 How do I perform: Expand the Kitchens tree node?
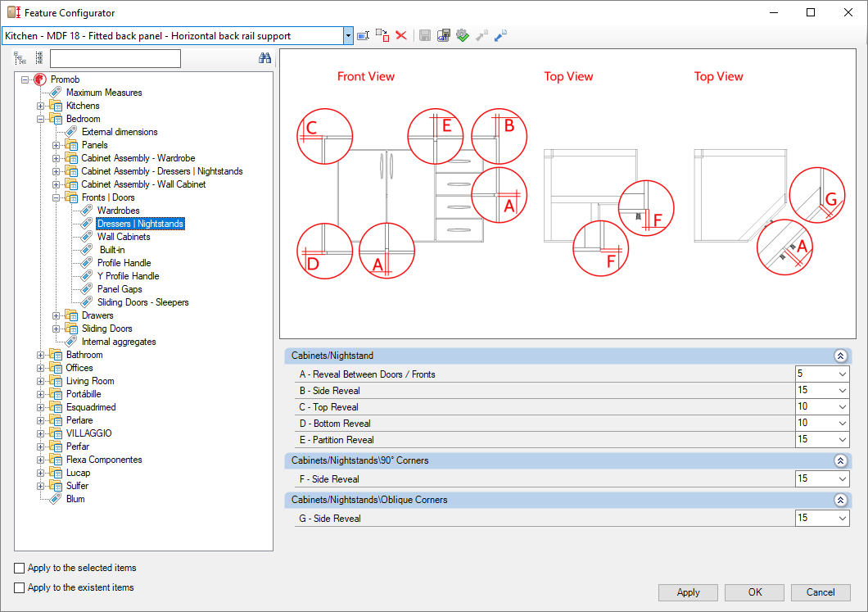pyautogui.click(x=40, y=106)
